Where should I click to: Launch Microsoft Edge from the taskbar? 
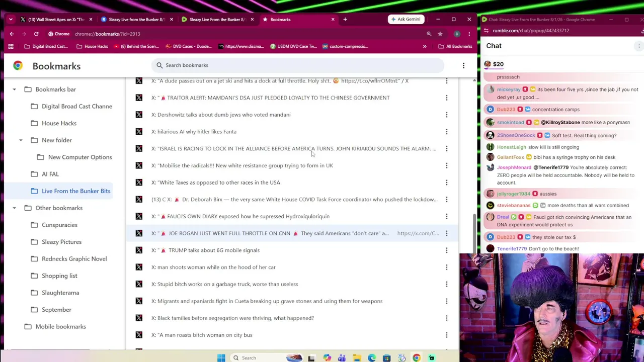point(372,357)
